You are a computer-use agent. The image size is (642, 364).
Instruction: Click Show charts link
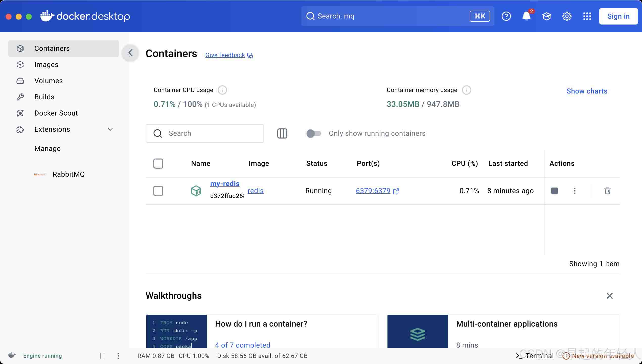coord(587,91)
